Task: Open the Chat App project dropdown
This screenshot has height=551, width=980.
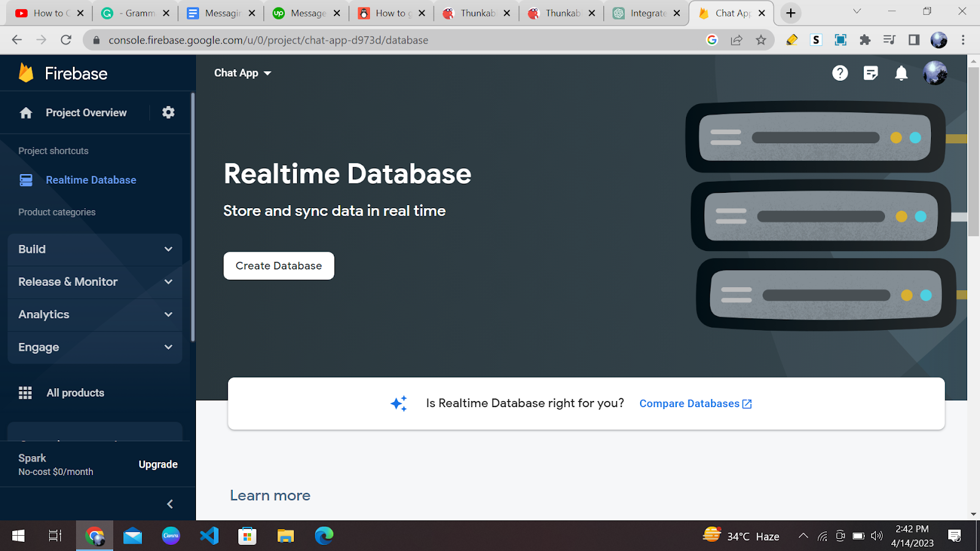Action: 243,73
